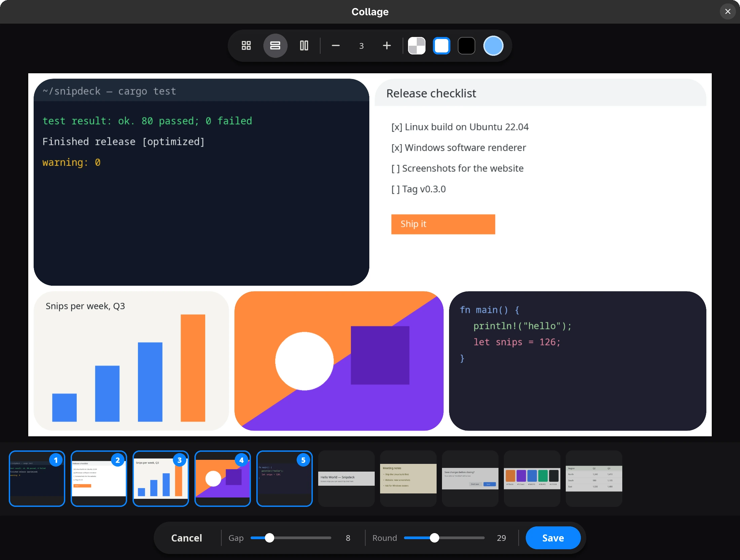This screenshot has width=740, height=560.
Task: Add Hello World Snipdeck thumbnail
Action: pos(346,479)
